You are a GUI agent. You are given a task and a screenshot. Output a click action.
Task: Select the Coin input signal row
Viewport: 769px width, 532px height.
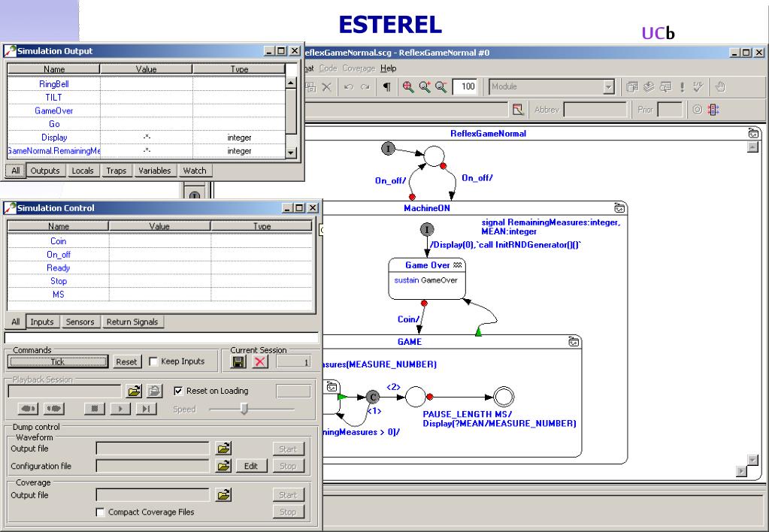(x=160, y=240)
